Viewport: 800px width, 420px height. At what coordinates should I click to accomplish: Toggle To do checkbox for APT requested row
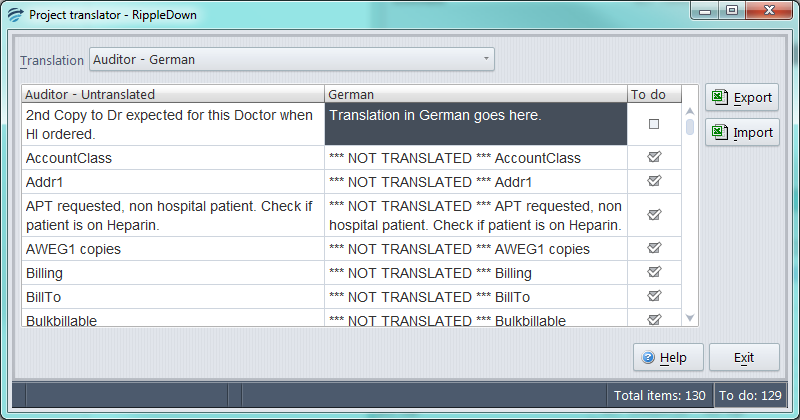[x=654, y=215]
